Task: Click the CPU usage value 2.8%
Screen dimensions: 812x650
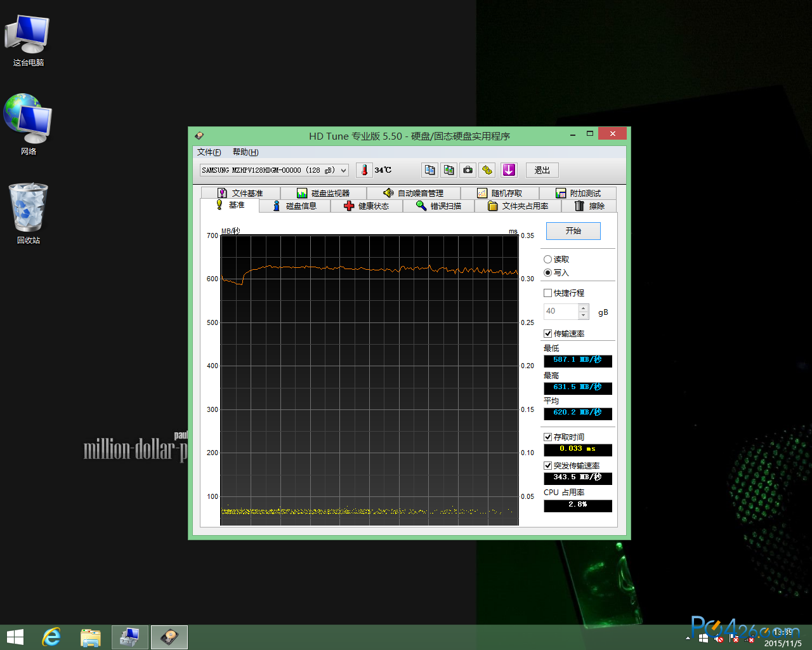Action: click(x=578, y=505)
